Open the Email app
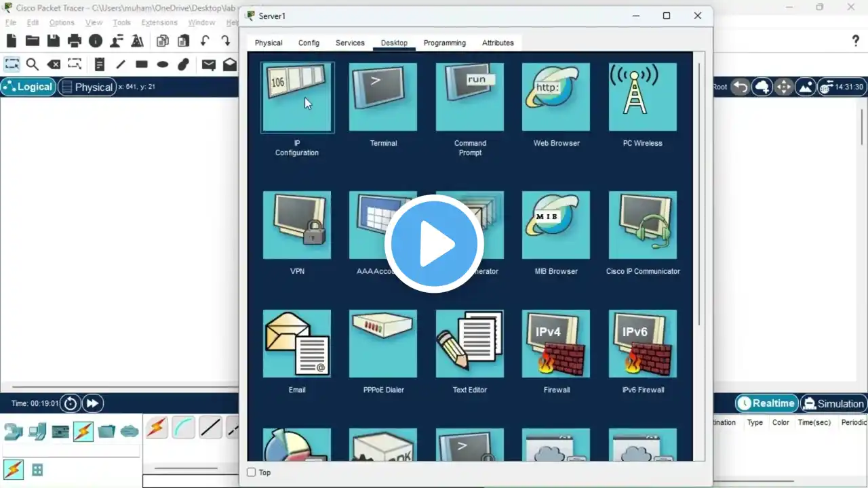The height and width of the screenshot is (488, 868). [297, 344]
